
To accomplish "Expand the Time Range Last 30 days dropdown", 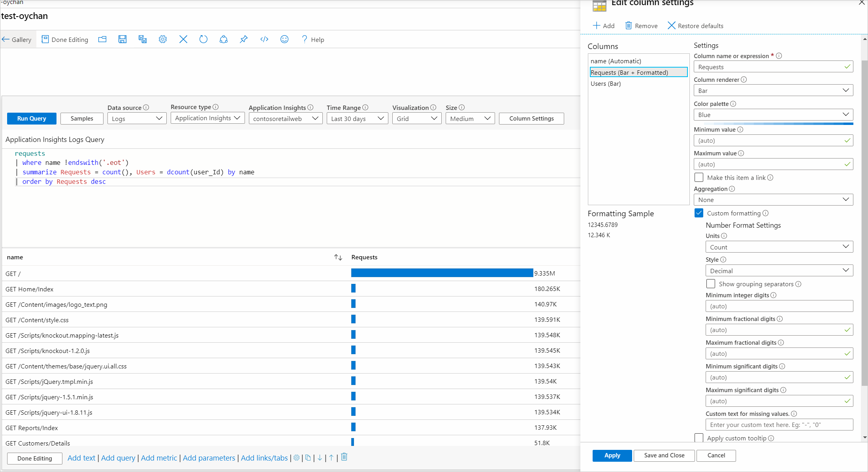I will pyautogui.click(x=357, y=119).
